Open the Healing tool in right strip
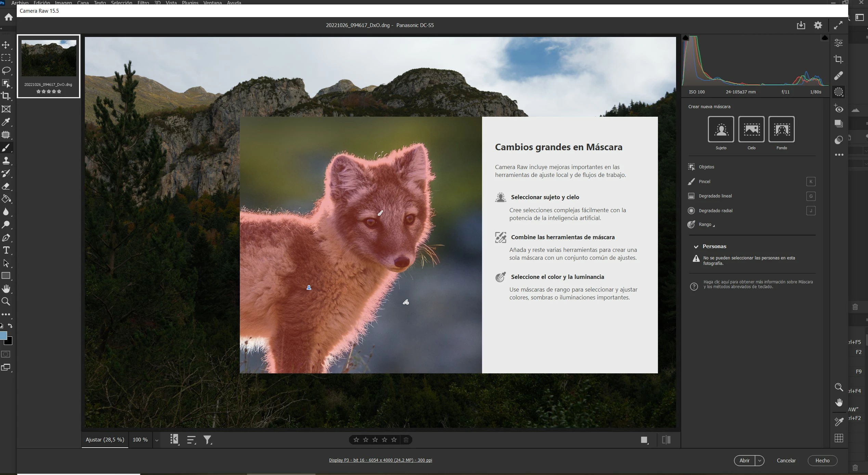 838,75
